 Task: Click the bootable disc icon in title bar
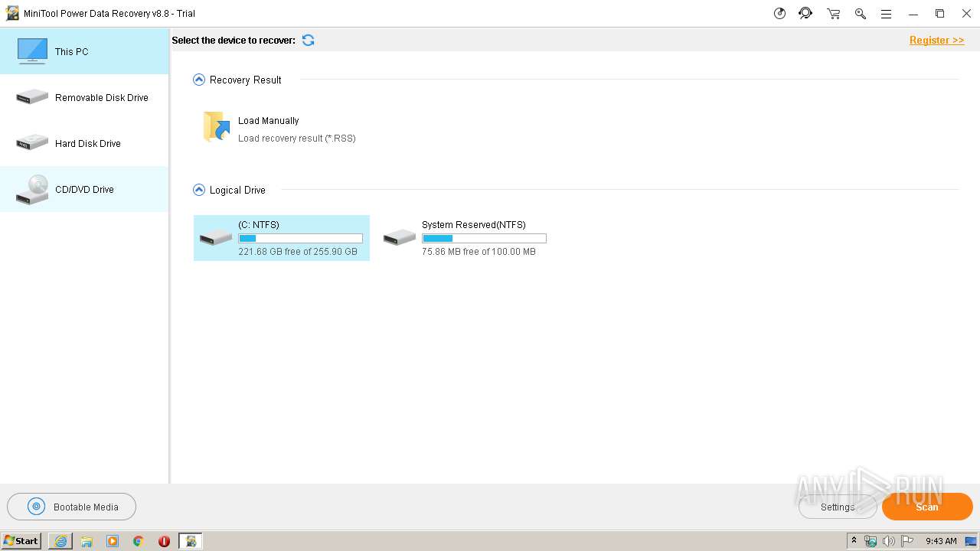tap(779, 14)
